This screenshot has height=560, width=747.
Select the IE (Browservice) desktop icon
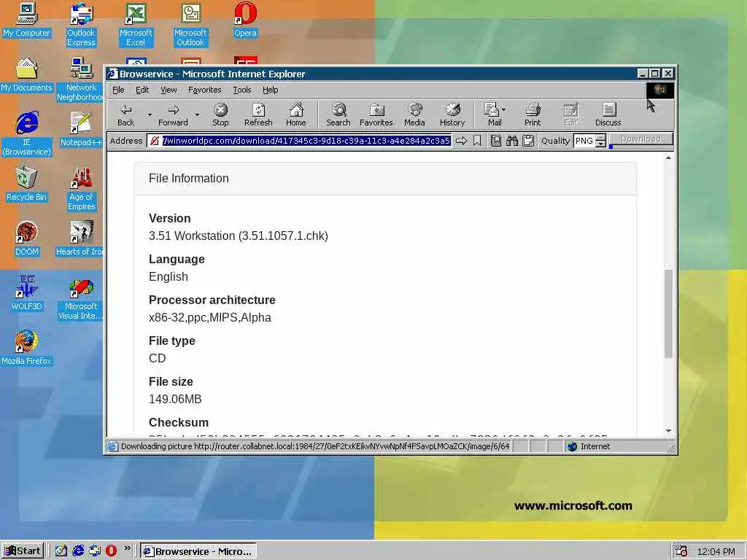point(27,134)
